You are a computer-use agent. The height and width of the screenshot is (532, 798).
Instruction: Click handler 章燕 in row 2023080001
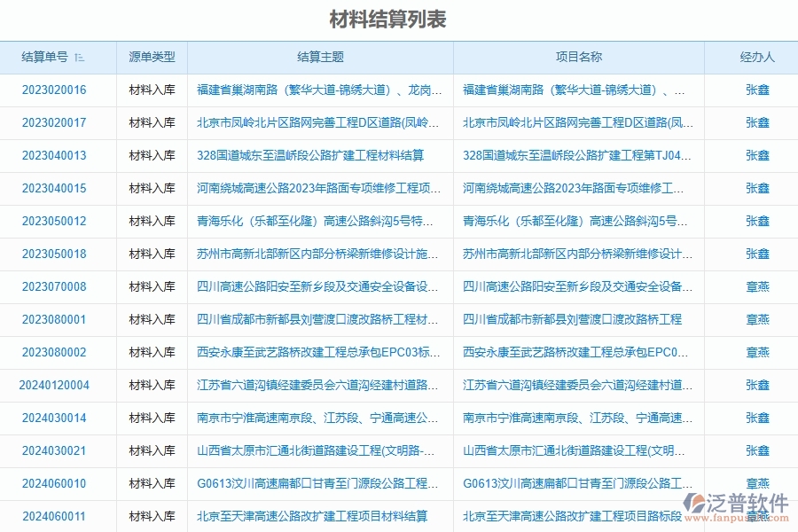(758, 320)
